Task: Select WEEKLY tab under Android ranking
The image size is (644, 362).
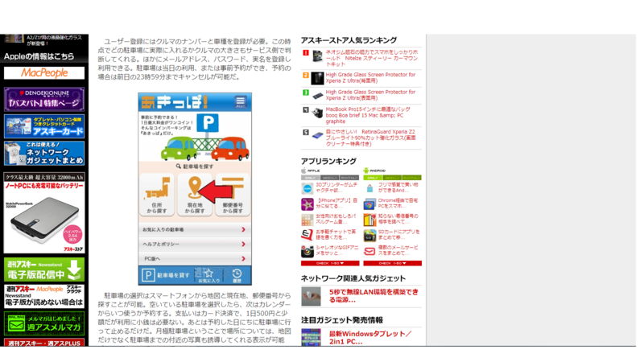Action: 392,178
